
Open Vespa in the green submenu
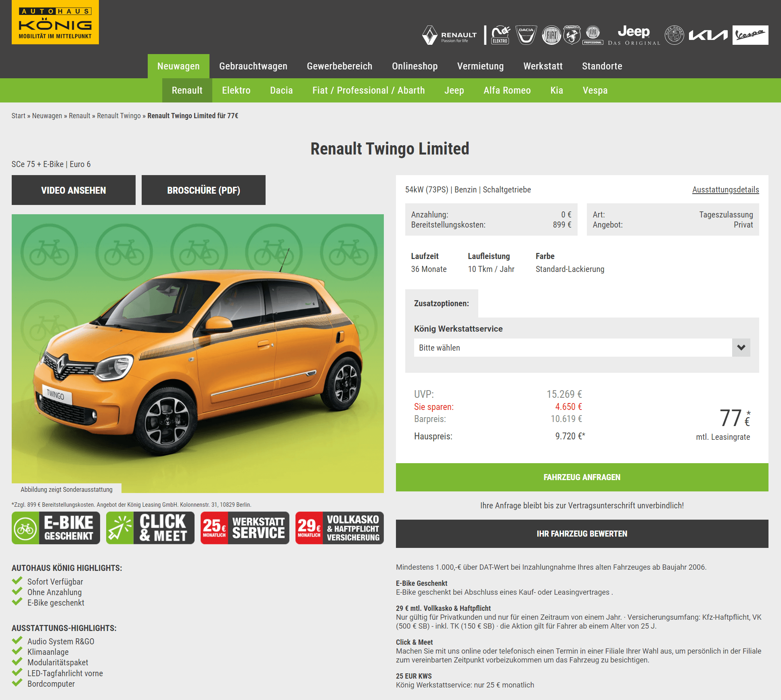point(595,90)
